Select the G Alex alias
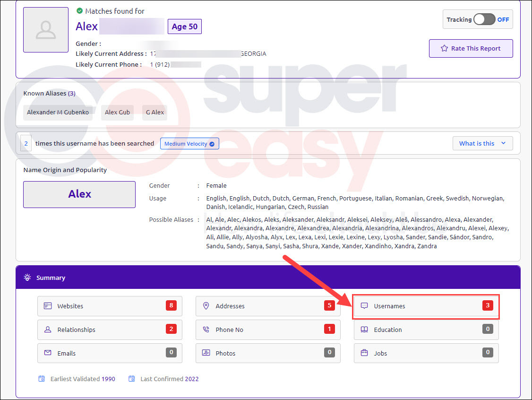Image resolution: width=532 pixels, height=400 pixels. tap(154, 113)
